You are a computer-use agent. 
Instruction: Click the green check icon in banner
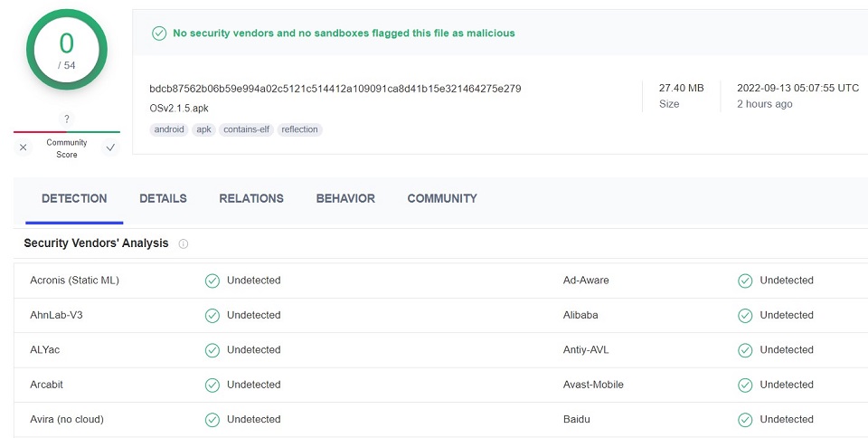coord(159,33)
